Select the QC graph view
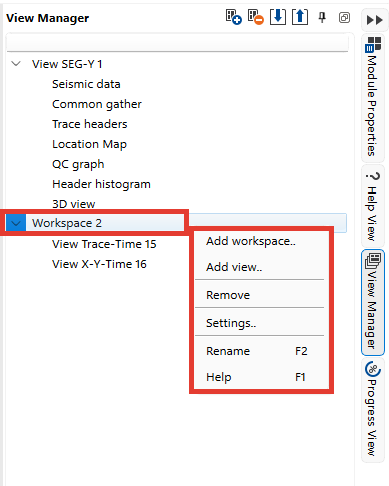Screen dimensions: 389x486 78,164
